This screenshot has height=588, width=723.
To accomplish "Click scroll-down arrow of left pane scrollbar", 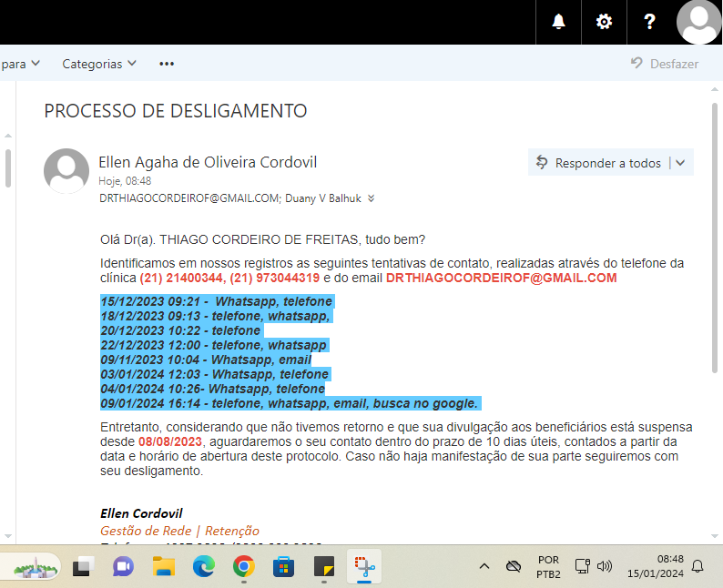I will (8, 536).
